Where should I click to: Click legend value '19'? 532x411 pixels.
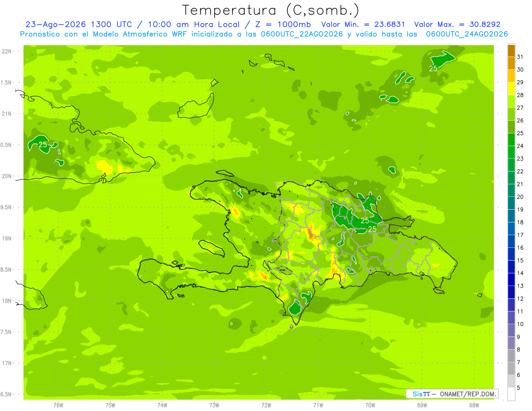click(x=520, y=210)
